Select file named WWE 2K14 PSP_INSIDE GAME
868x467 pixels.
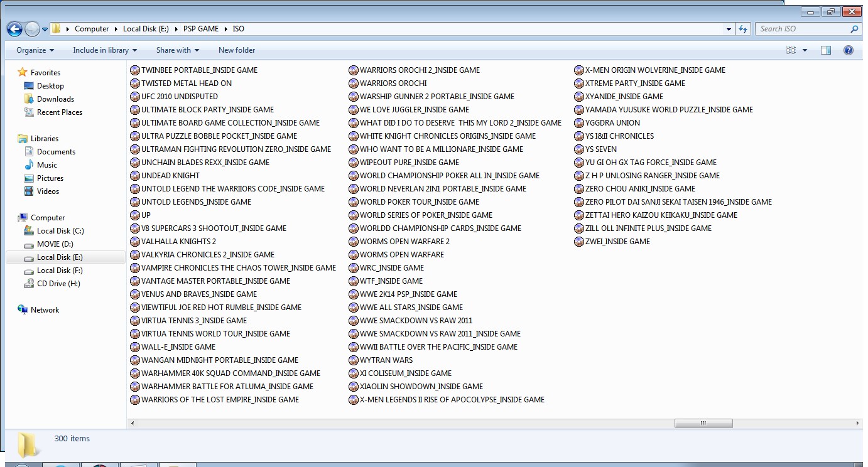pyautogui.click(x=408, y=294)
